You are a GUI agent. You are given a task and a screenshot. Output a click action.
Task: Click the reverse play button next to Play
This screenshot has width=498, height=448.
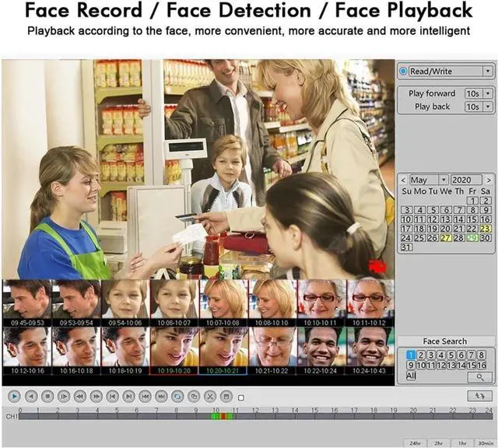(x=30, y=396)
